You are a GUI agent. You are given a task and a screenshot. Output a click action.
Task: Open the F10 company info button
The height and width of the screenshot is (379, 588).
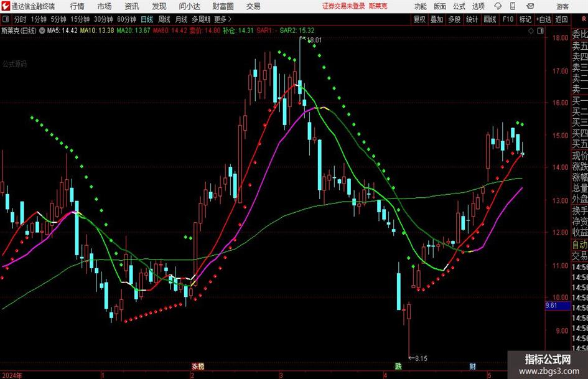pos(508,19)
